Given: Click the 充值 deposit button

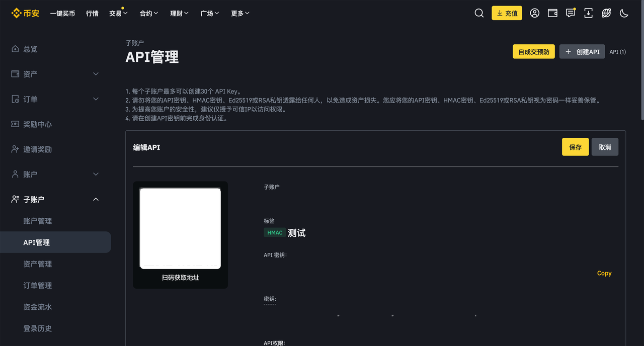Looking at the screenshot, I should tap(507, 13).
